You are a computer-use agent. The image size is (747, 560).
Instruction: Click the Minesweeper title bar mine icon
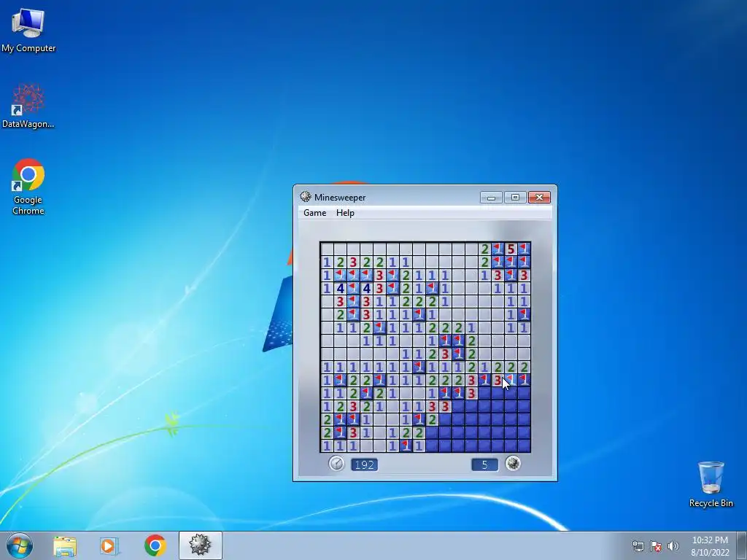click(306, 197)
